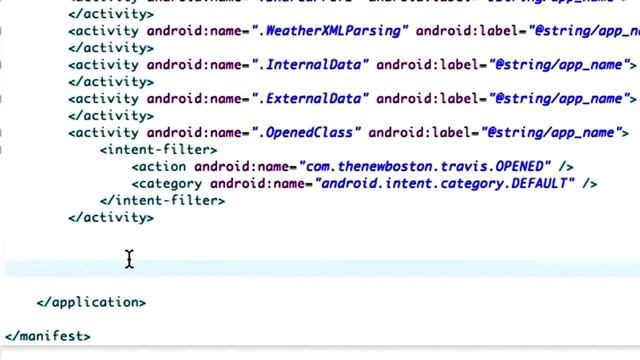Click <activity tag on the OpenedClass line
Viewport: 640px width, 360px height.
click(x=104, y=133)
